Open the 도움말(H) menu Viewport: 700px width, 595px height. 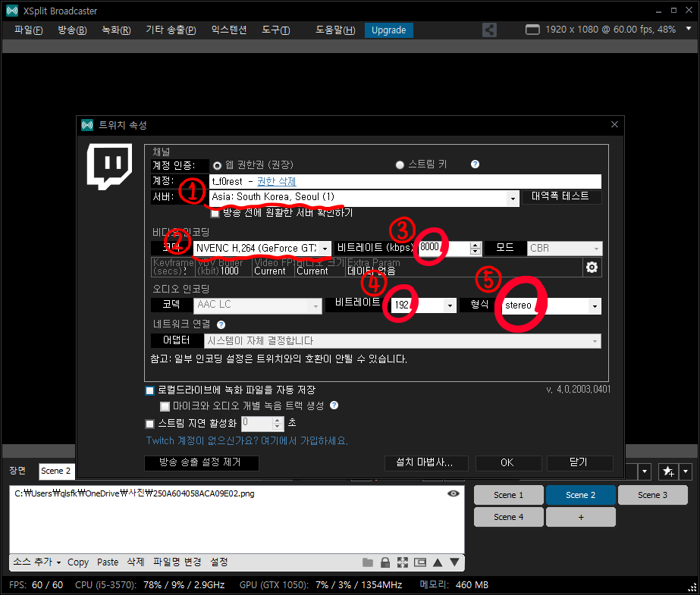coord(336,30)
